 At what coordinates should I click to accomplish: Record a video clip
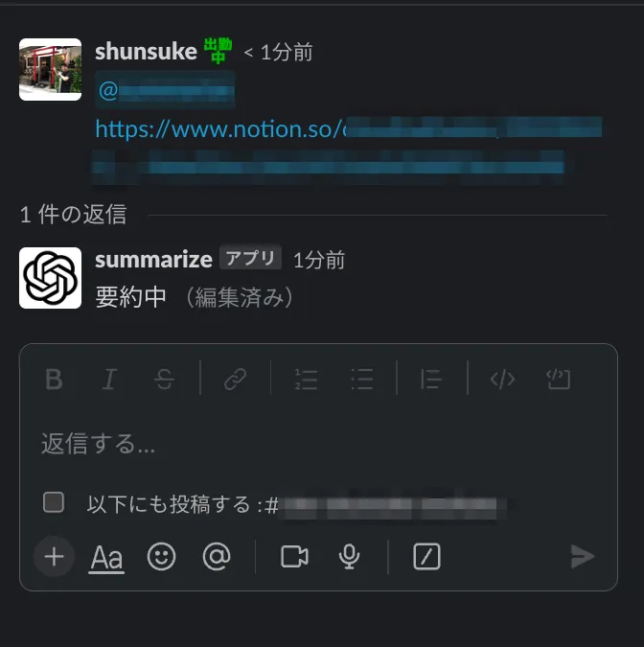(x=294, y=557)
